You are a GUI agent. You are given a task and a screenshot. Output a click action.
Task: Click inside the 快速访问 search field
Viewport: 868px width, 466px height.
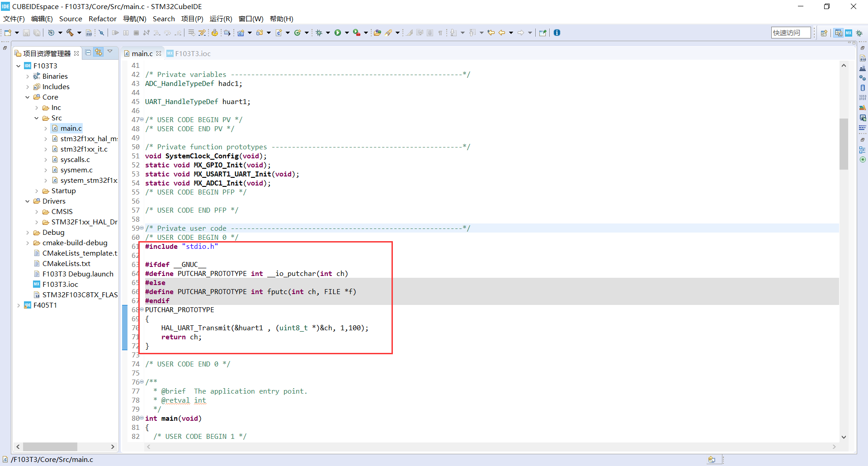790,33
